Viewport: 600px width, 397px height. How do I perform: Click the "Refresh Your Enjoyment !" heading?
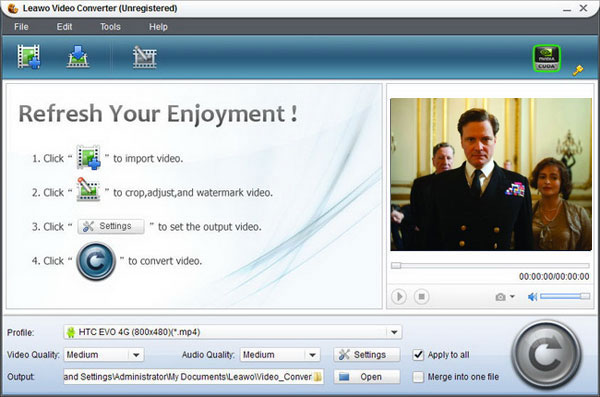point(158,114)
